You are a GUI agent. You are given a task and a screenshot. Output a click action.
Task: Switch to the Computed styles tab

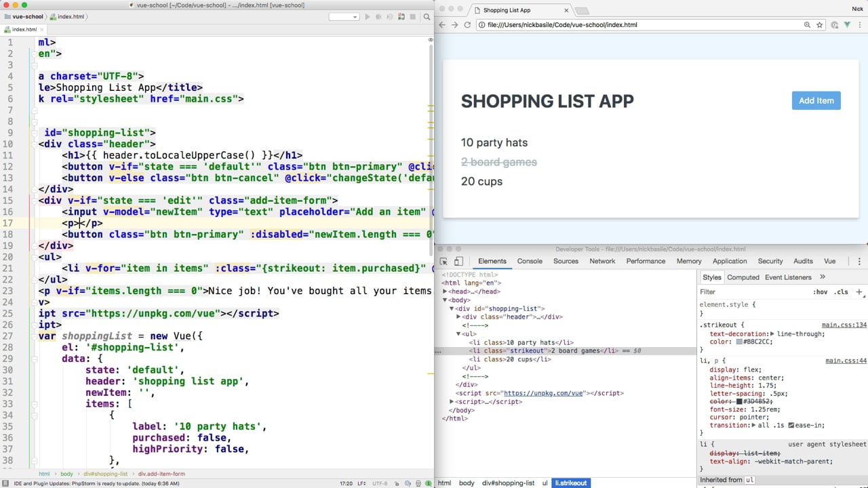pos(743,277)
